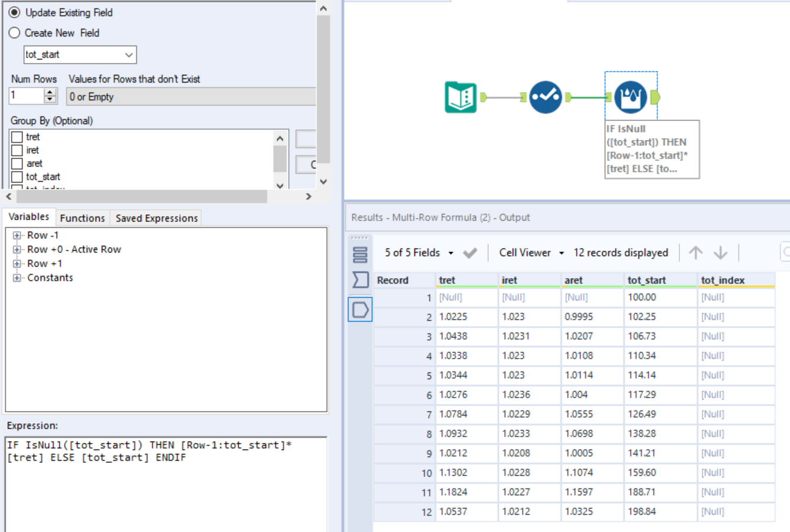The height and width of the screenshot is (532, 790).
Task: Show the results metadata sigma icon
Action: 360,280
